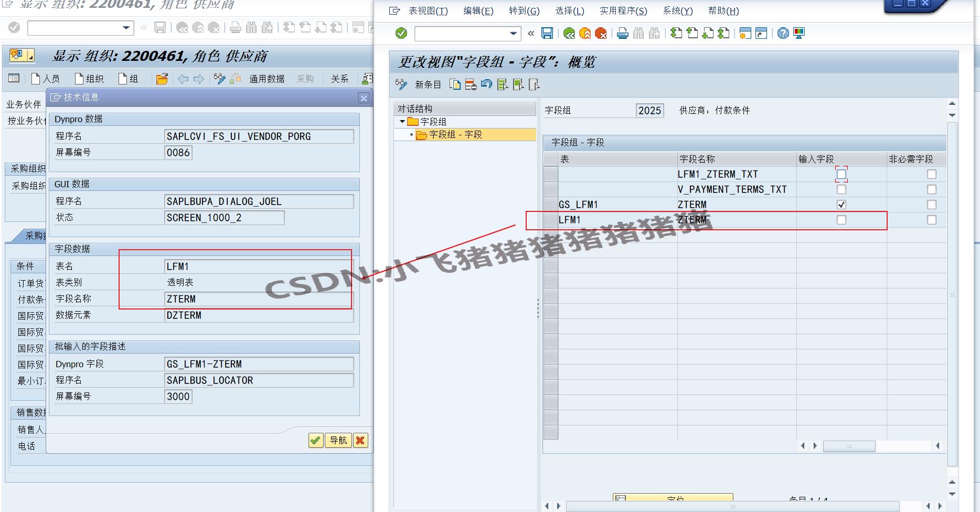
Task: Collapse the 字段组 tree node arrow
Action: tap(402, 122)
